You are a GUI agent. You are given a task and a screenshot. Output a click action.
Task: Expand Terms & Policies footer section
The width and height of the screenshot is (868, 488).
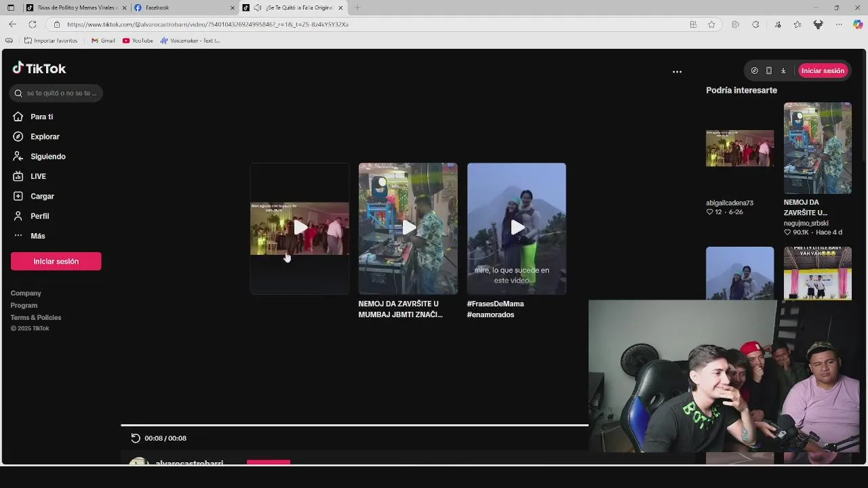(x=36, y=318)
